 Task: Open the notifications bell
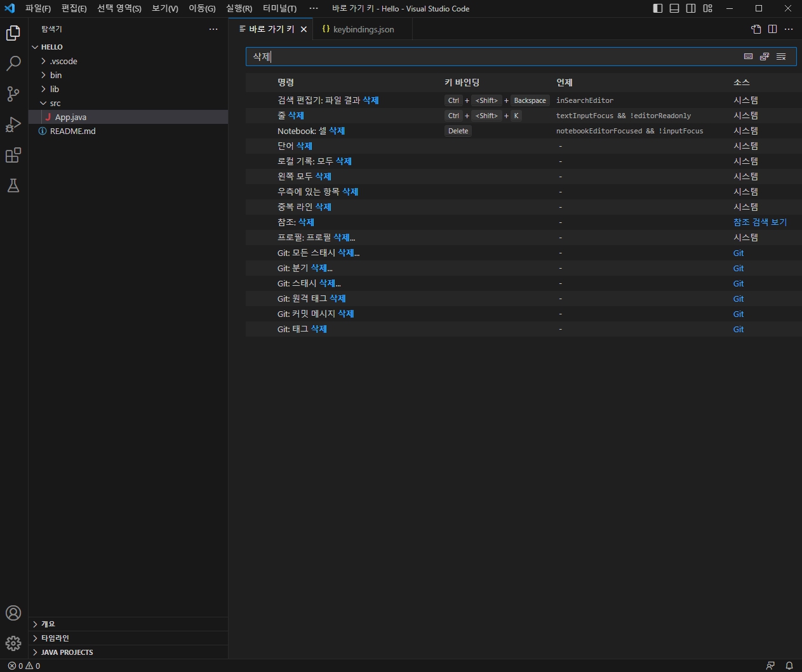pos(789,666)
